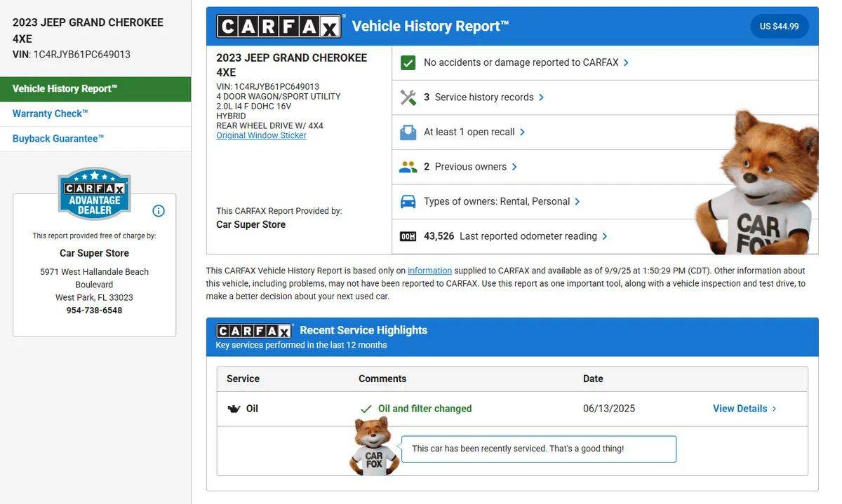The height and width of the screenshot is (504, 842).
Task: Expand the Service history records chevron
Action: click(x=541, y=97)
